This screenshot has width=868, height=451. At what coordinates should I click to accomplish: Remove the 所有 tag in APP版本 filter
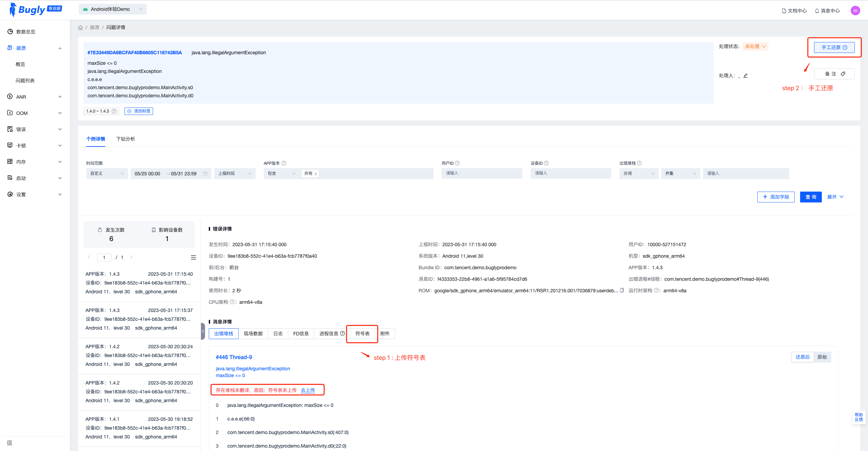(316, 174)
